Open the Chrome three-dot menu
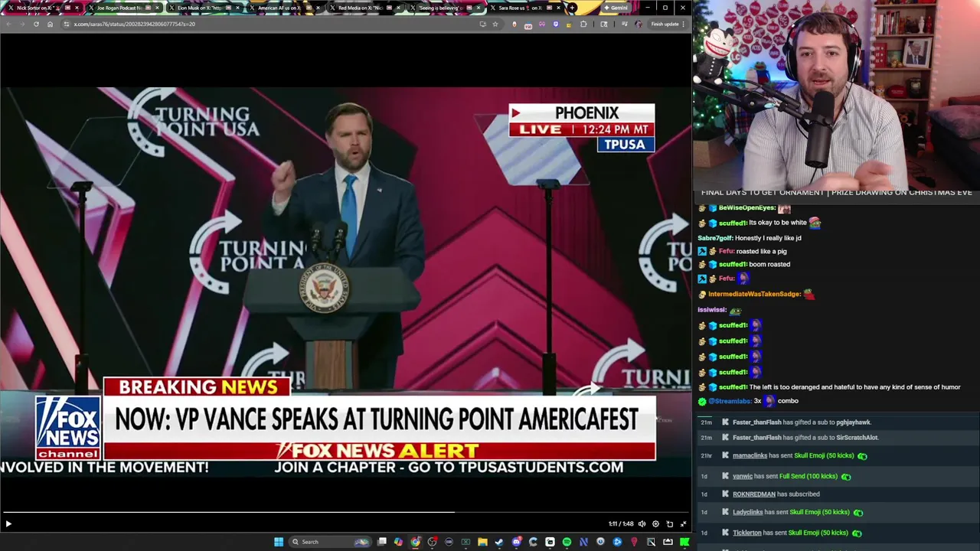980x551 pixels. pos(684,24)
